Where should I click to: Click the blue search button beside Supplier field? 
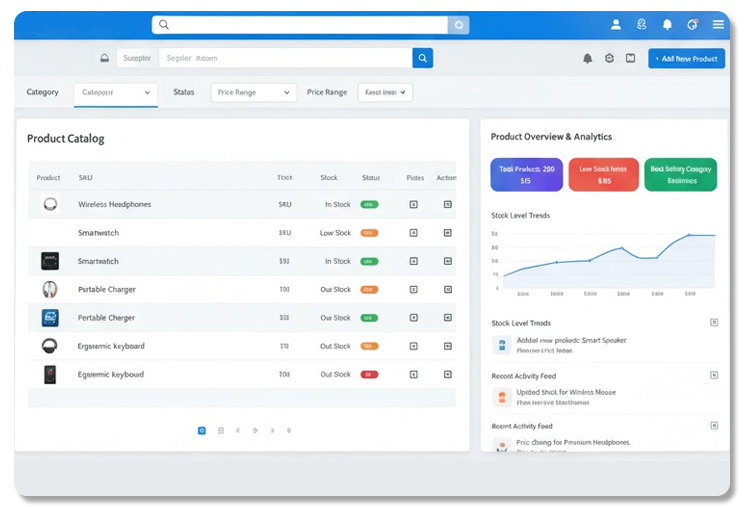point(423,58)
